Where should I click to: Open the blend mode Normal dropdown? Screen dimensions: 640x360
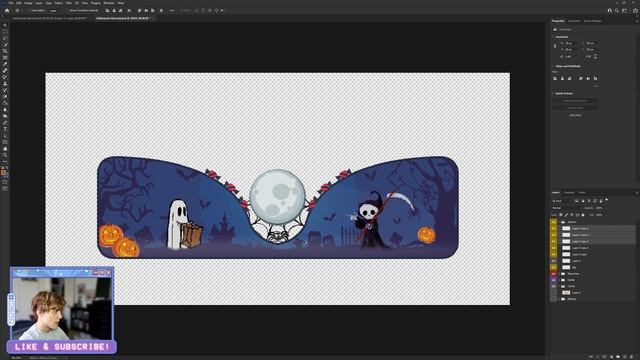tap(567, 208)
